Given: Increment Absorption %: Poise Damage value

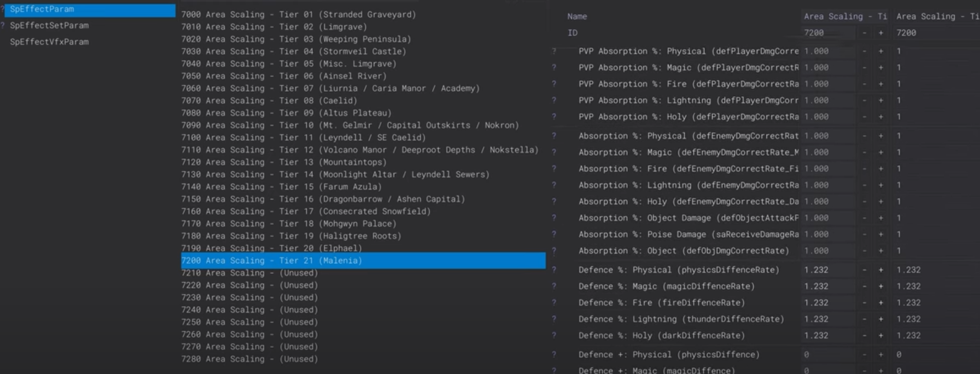Looking at the screenshot, I should click(x=880, y=235).
